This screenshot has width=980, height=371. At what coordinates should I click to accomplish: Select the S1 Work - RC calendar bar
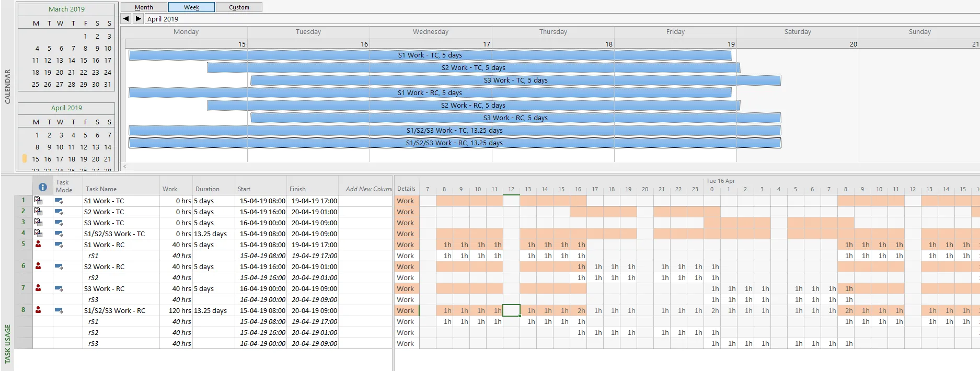430,92
